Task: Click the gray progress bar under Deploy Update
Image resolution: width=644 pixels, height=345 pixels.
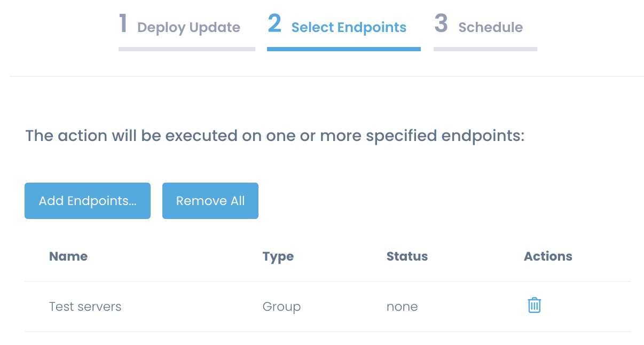Action: (186, 49)
